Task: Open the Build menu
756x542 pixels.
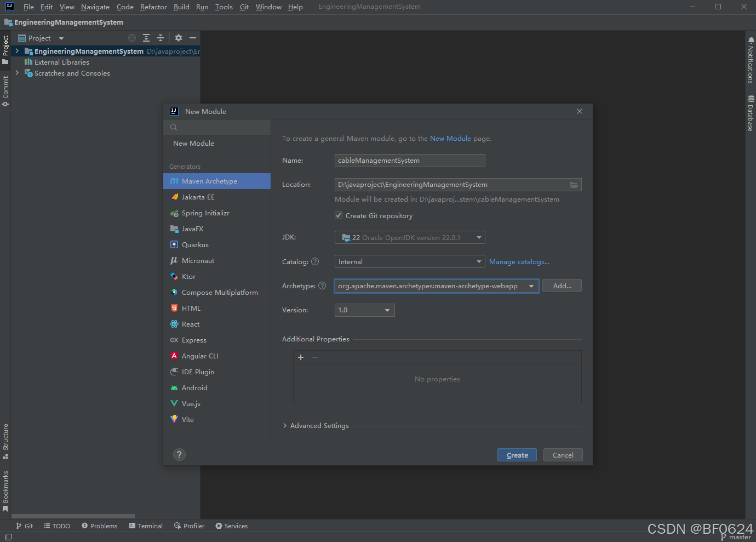Action: 181,7
